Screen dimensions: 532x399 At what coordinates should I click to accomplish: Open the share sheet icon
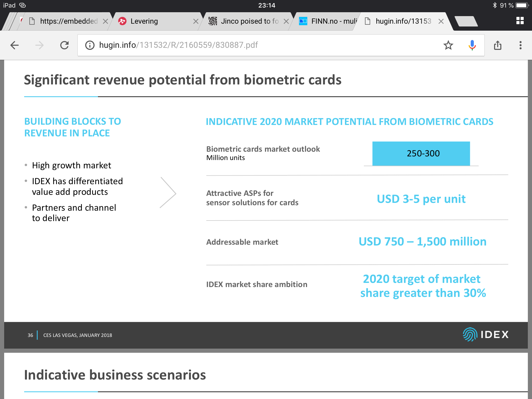[497, 45]
